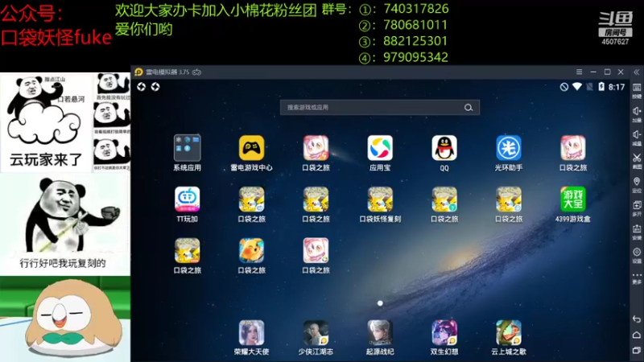Open pink-icon 口袋之旅 in third row
Image resolution: width=644 pixels, height=362 pixels.
click(x=316, y=251)
